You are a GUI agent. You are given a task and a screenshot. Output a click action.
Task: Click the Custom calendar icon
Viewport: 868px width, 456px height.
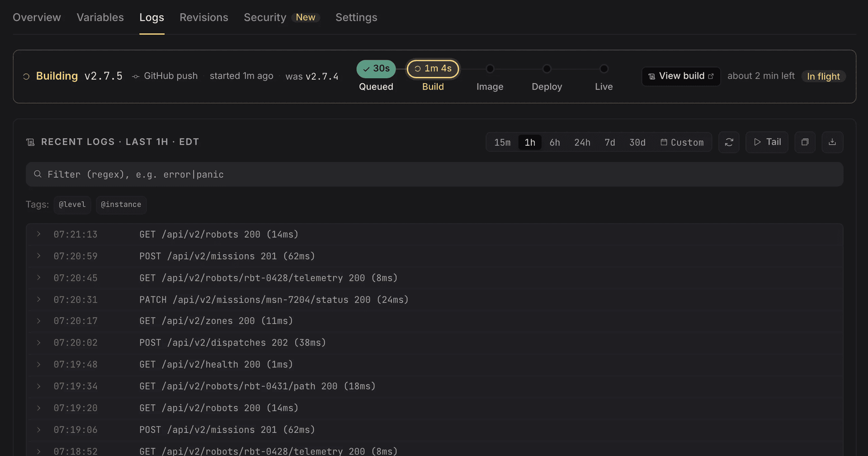click(664, 142)
